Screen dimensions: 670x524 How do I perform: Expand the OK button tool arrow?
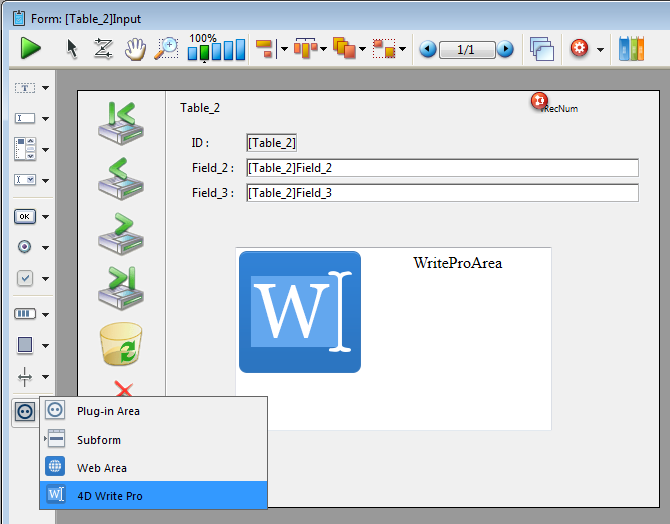45,217
